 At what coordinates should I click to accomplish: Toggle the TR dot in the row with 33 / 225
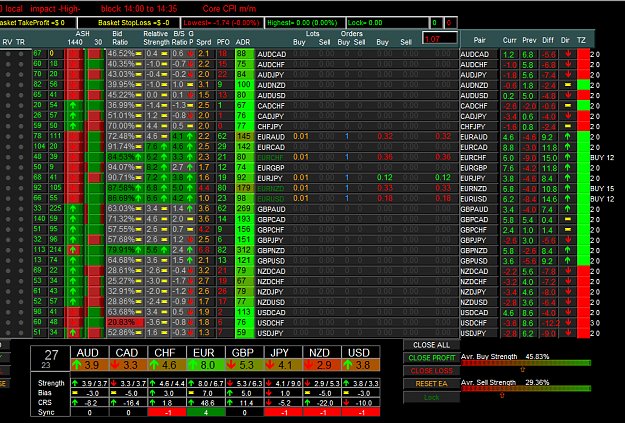coord(21,209)
